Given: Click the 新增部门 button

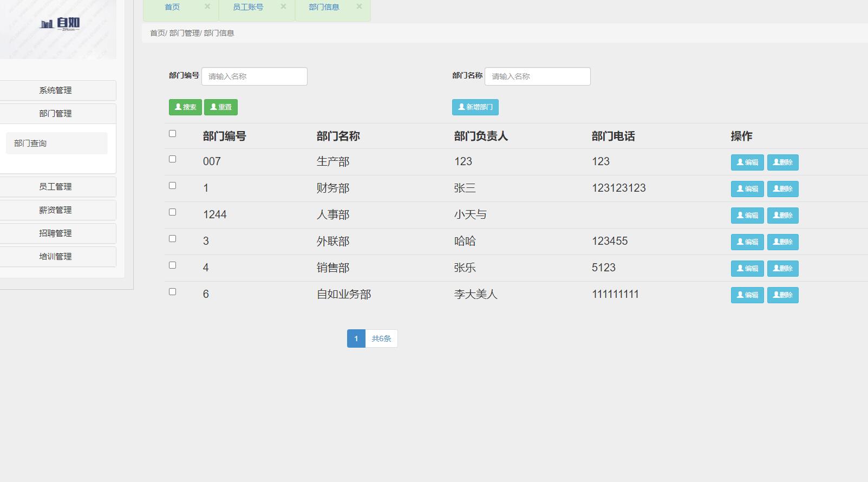Looking at the screenshot, I should point(475,107).
